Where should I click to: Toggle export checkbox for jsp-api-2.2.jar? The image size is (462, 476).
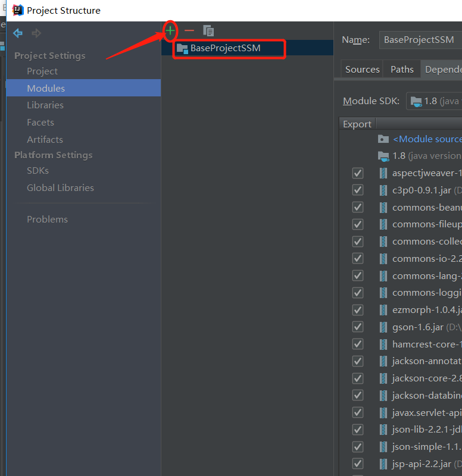click(x=358, y=464)
